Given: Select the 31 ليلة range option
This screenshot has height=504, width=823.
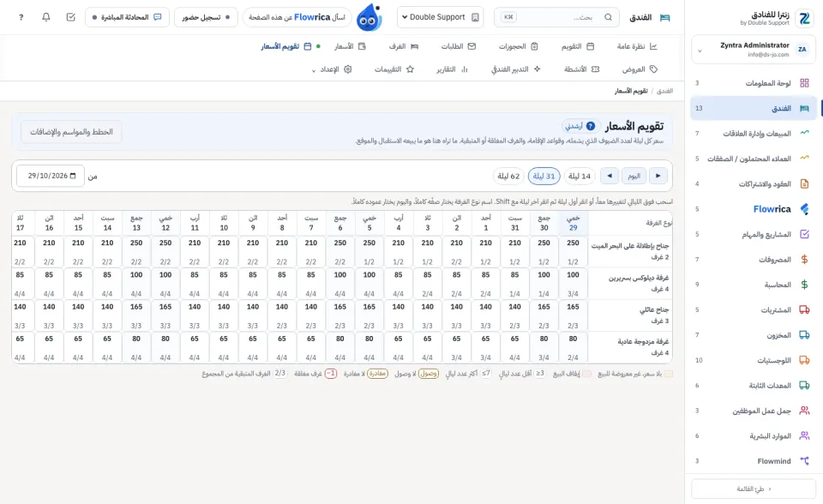Looking at the screenshot, I should (x=544, y=176).
